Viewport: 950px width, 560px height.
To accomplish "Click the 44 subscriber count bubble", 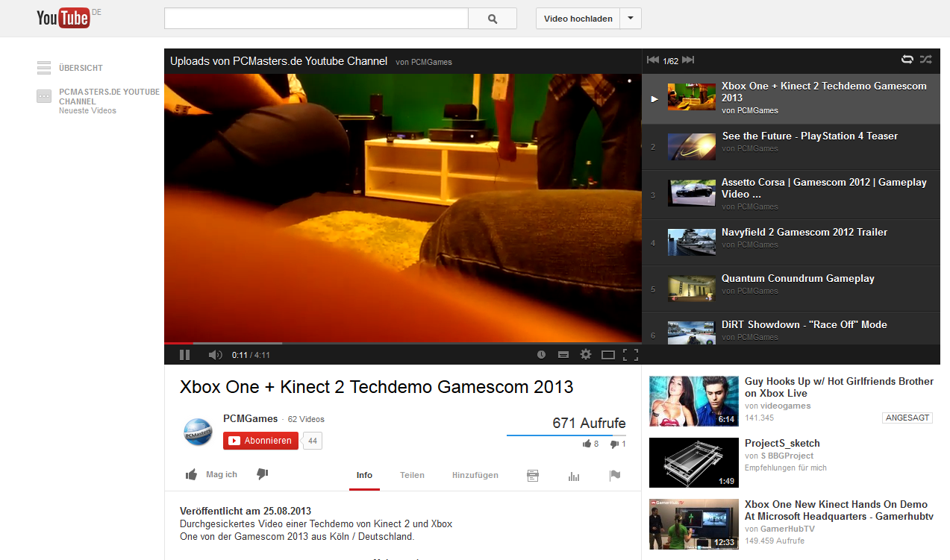I will coord(313,441).
